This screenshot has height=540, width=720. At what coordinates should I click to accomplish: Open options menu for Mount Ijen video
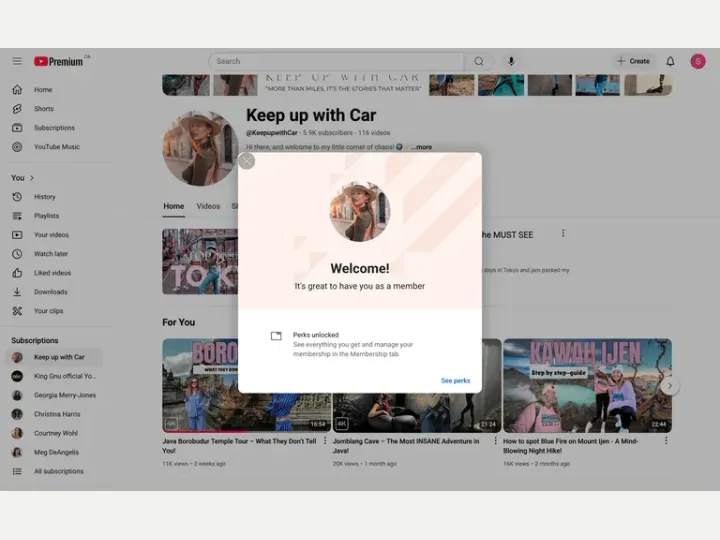pyautogui.click(x=666, y=441)
